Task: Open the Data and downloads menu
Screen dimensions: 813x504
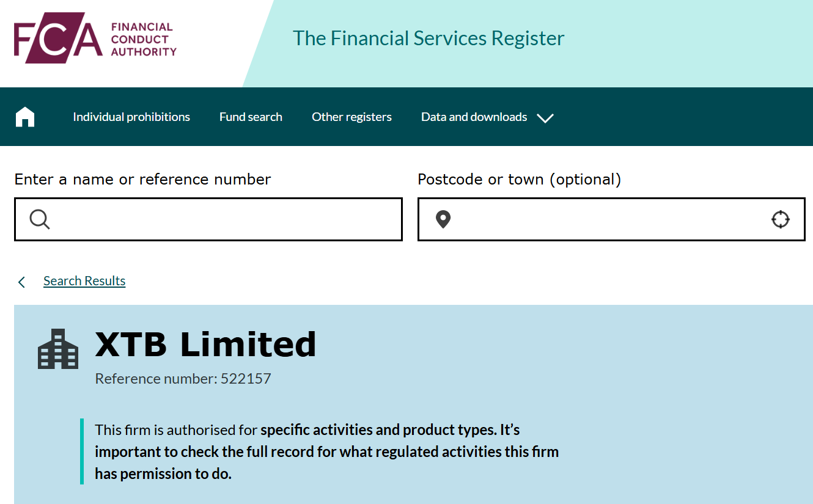Action: pos(474,117)
